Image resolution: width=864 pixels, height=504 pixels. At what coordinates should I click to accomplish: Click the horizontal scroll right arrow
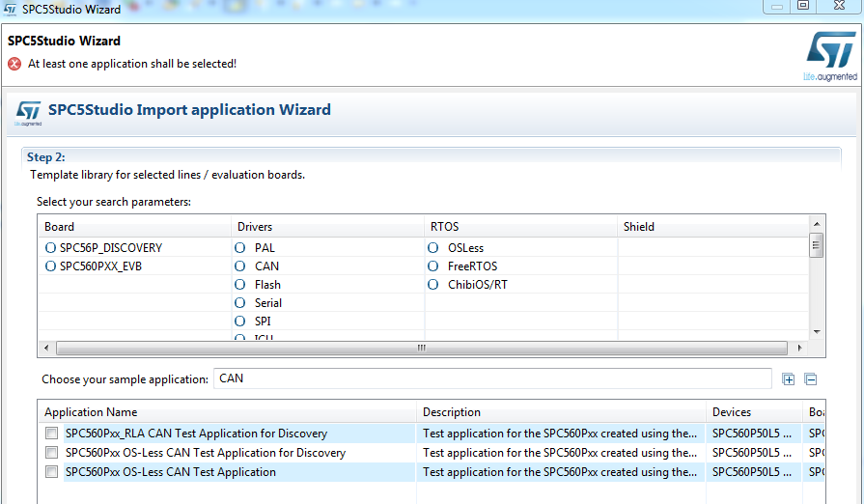[x=799, y=348]
